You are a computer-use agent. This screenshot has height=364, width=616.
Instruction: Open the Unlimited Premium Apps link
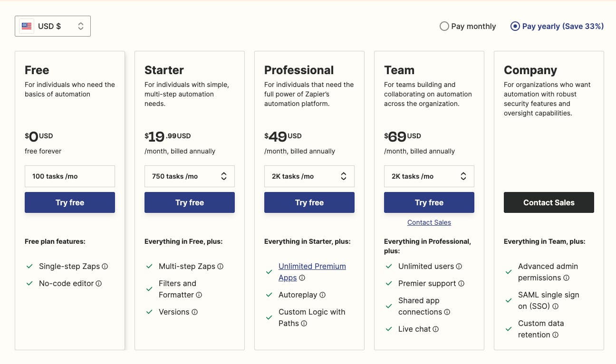[312, 267]
